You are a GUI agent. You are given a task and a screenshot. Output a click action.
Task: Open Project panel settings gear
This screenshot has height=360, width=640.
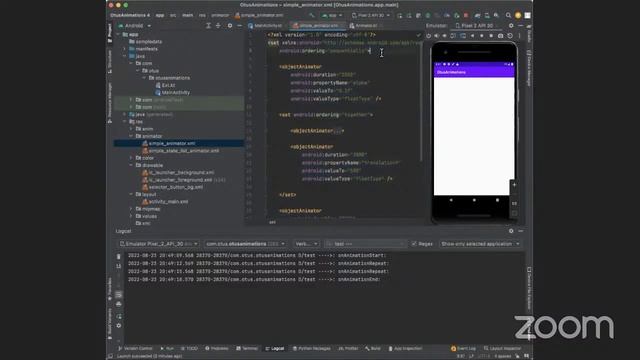click(230, 25)
